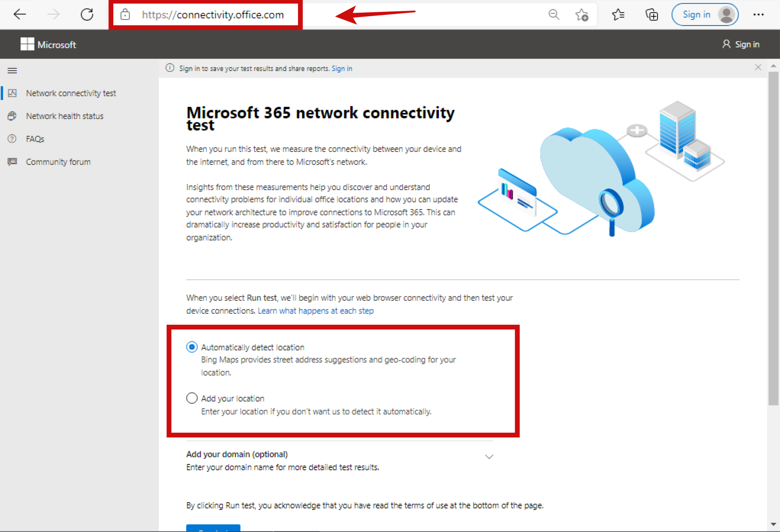Viewport: 780px width, 532px height.
Task: Click the person icon next to Sign in header
Action: pos(726,44)
